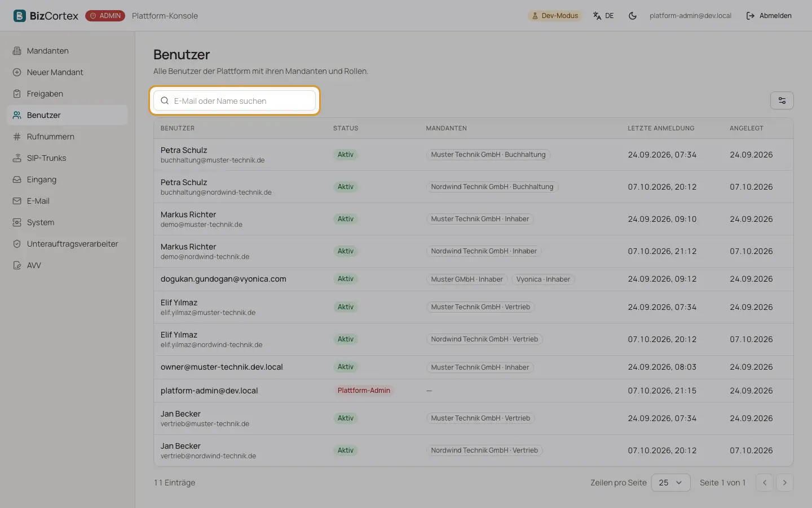The height and width of the screenshot is (508, 812).
Task: Click owner@muster-technik.dev.local user name
Action: click(222, 367)
